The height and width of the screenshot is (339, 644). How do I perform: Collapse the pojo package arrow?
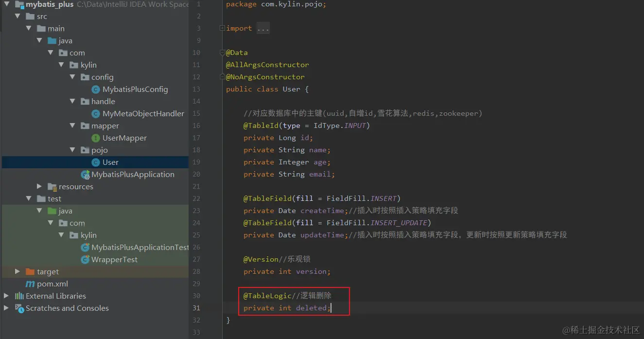point(72,150)
